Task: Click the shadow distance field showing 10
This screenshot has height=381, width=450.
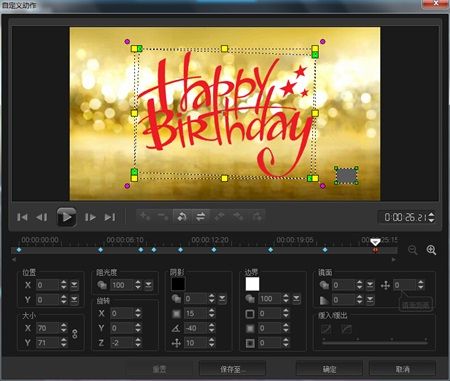Action: (x=196, y=342)
